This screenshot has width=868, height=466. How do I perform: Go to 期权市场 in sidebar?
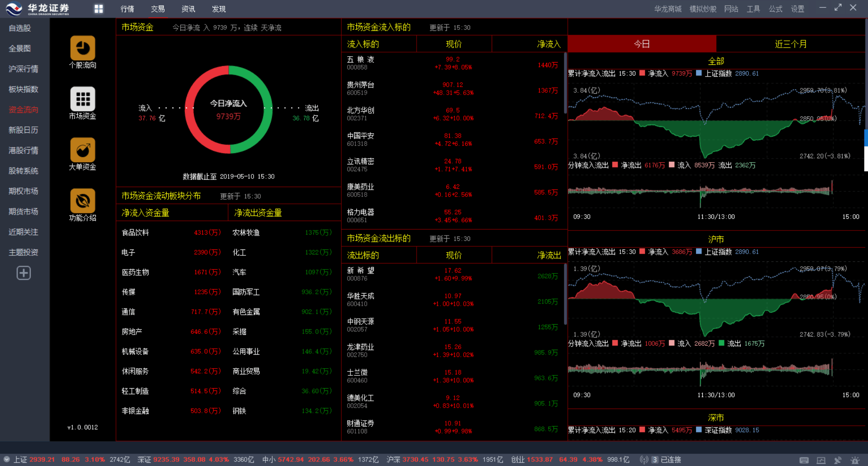tap(24, 191)
